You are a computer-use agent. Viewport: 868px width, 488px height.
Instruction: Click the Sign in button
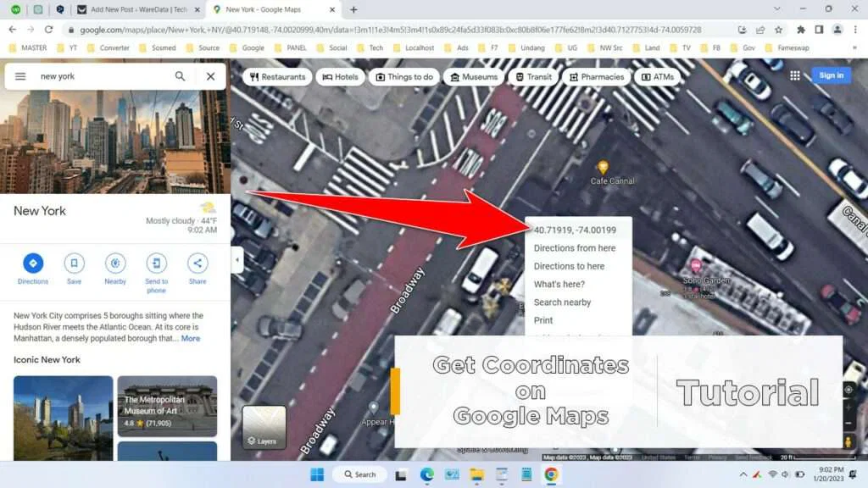(832, 75)
